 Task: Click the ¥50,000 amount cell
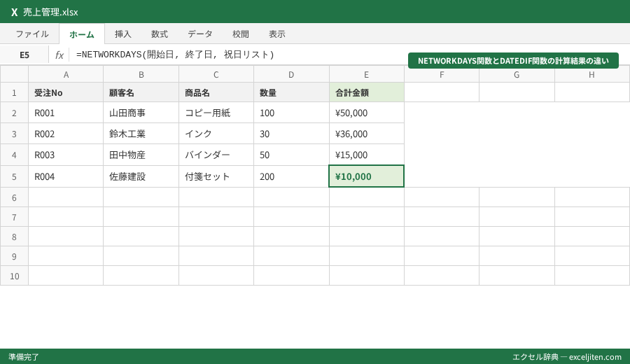click(x=366, y=113)
